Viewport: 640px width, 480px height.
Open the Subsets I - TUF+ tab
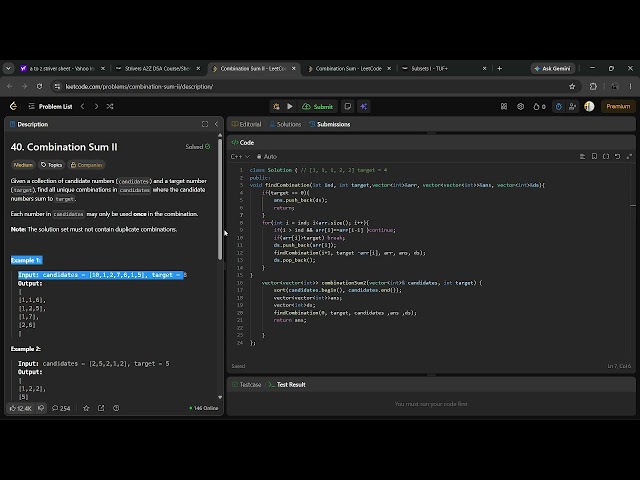[x=444, y=69]
